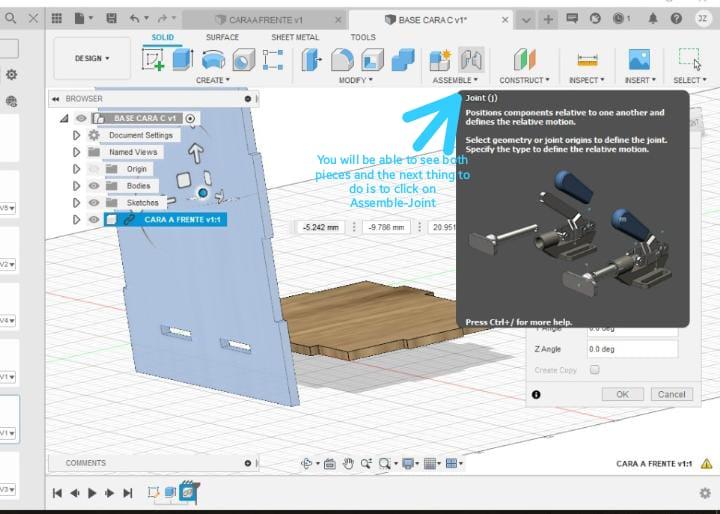The width and height of the screenshot is (720, 514).
Task: Toggle visibility of Sketches folder
Action: [94, 203]
